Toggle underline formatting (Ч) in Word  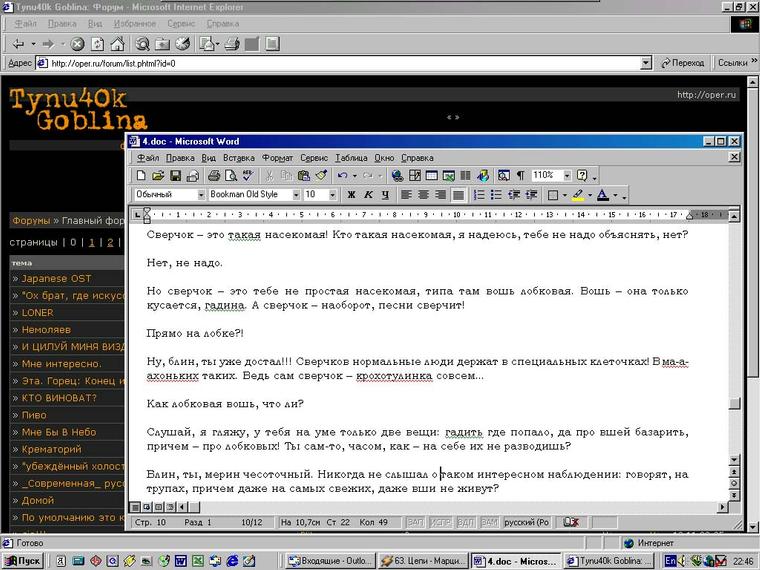386,195
